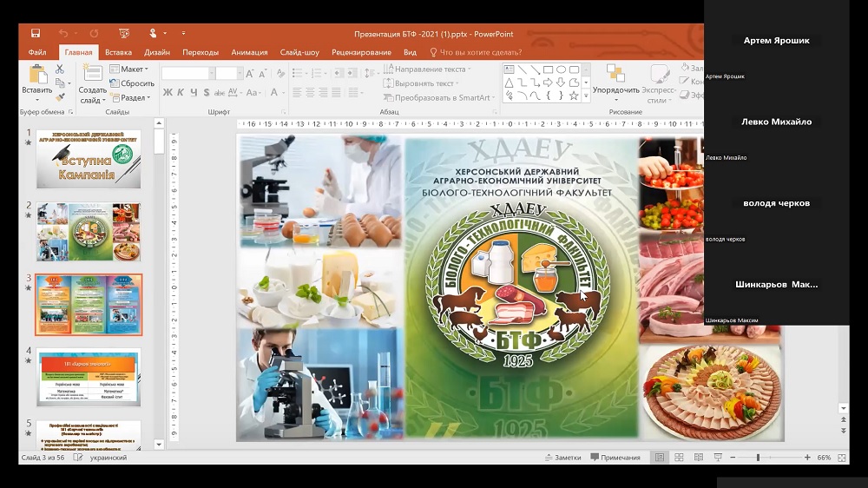Select the Oval shape in shapes gallery
This screenshot has width=868, height=488.
tap(561, 69)
